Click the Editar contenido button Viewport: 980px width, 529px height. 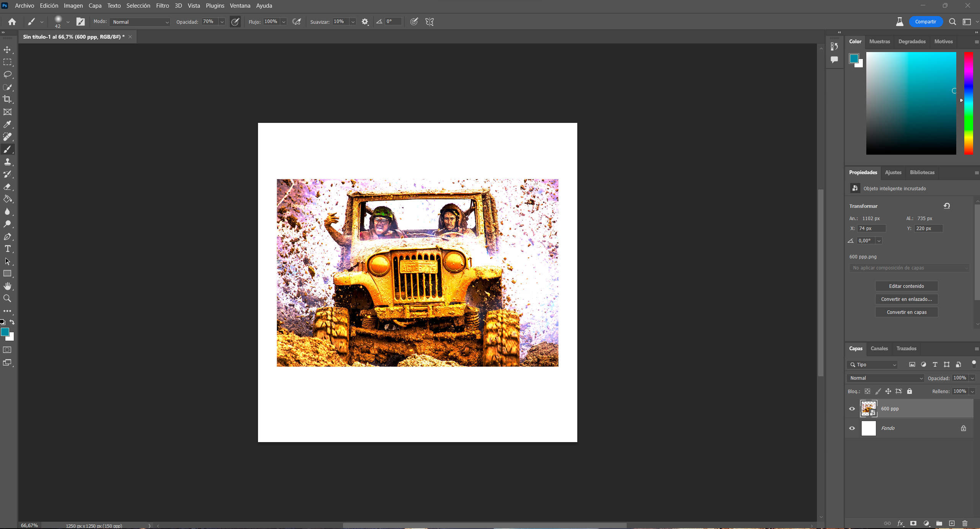point(906,286)
